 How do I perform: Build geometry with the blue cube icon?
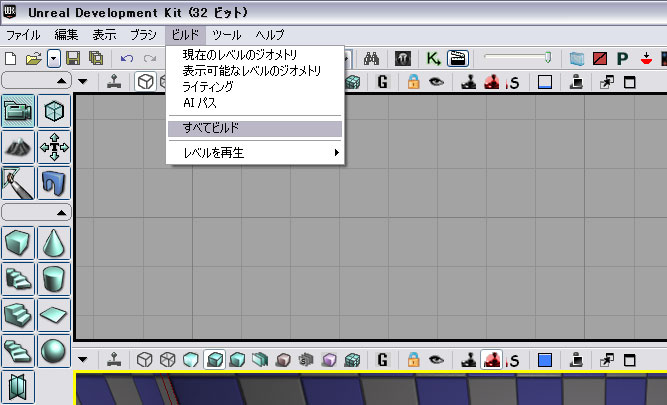coord(577,58)
